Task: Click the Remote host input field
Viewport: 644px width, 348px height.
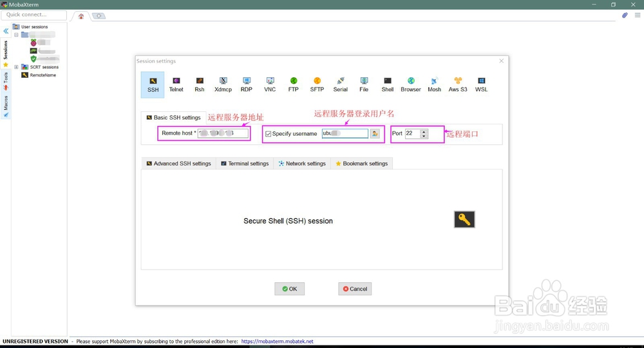Action: pyautogui.click(x=223, y=133)
